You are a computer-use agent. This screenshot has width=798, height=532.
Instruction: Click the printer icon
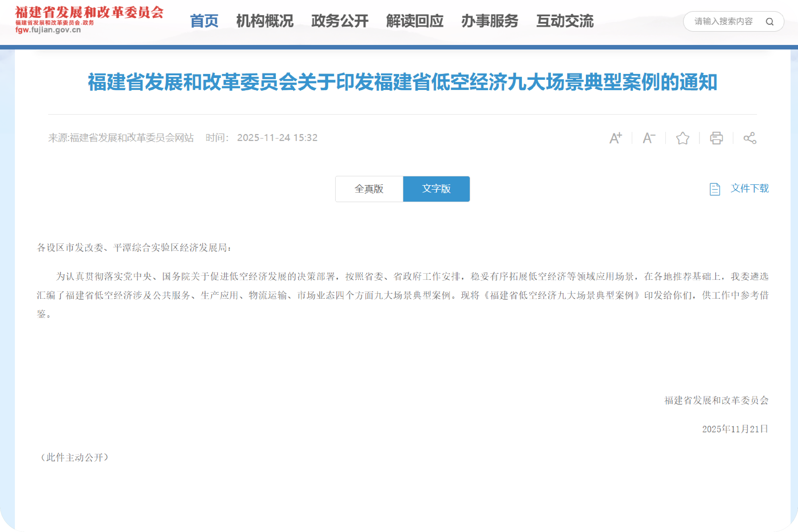pyautogui.click(x=716, y=138)
